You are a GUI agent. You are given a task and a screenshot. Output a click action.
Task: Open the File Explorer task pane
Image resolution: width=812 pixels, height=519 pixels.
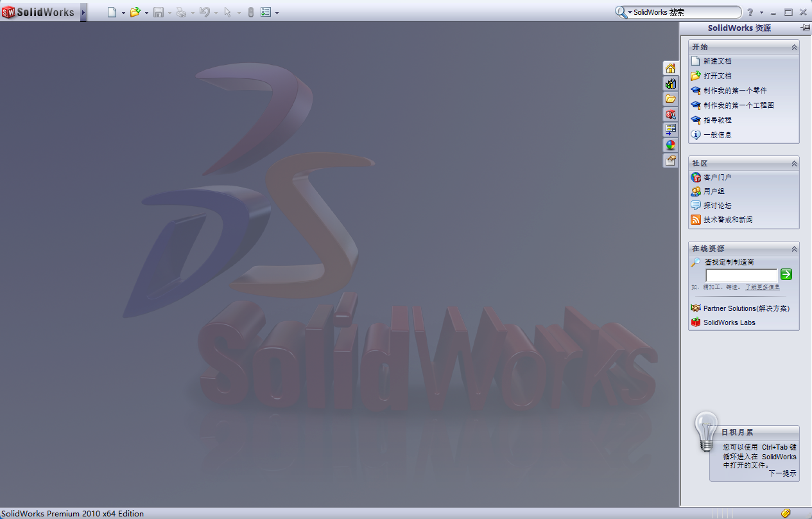point(670,98)
